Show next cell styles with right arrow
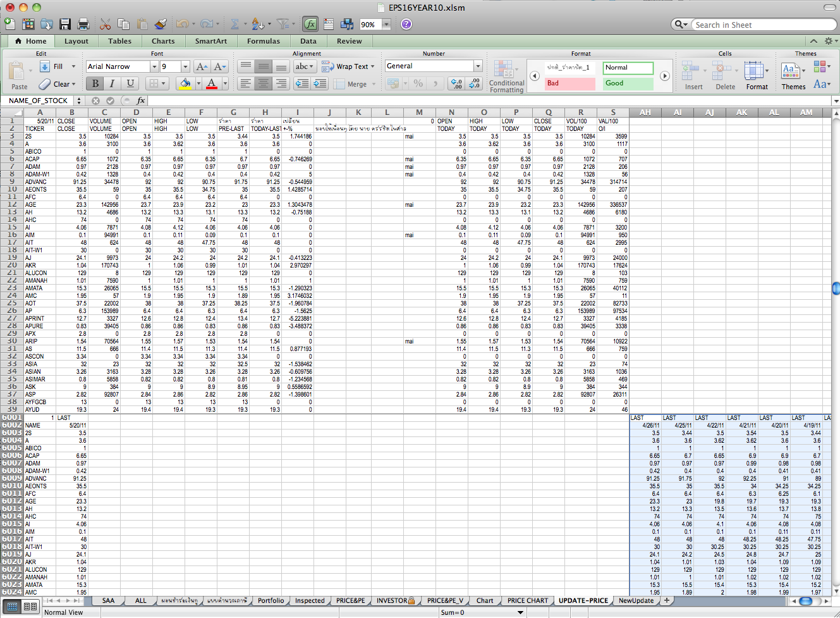 tap(665, 76)
